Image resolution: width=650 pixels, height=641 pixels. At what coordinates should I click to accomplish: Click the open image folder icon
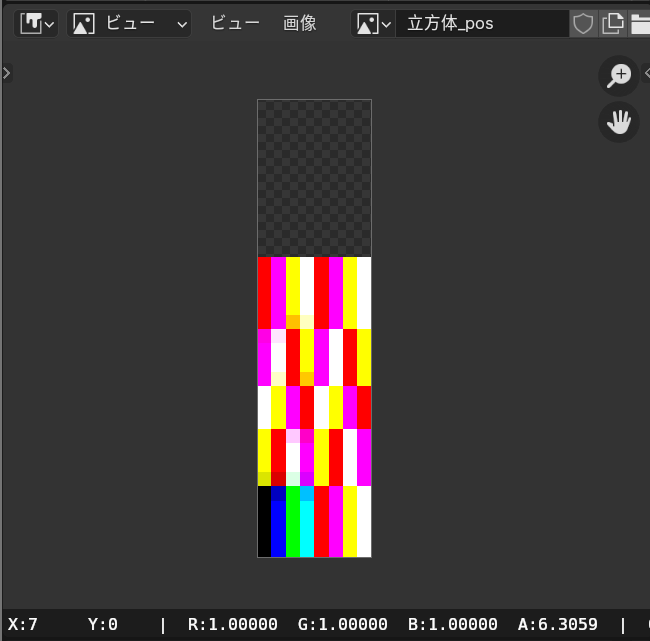pyautogui.click(x=640, y=24)
